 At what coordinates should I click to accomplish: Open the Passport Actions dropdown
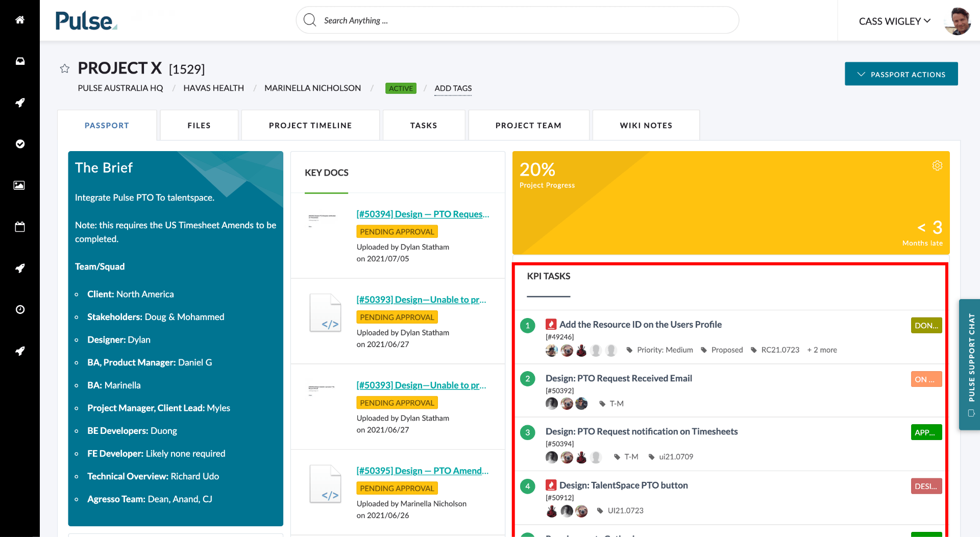pos(901,74)
